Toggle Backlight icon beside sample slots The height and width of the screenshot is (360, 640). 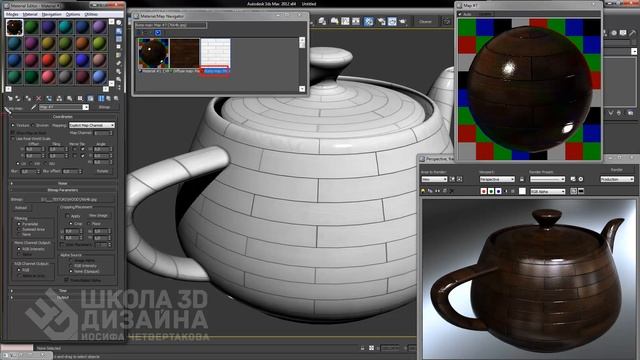pos(119,31)
